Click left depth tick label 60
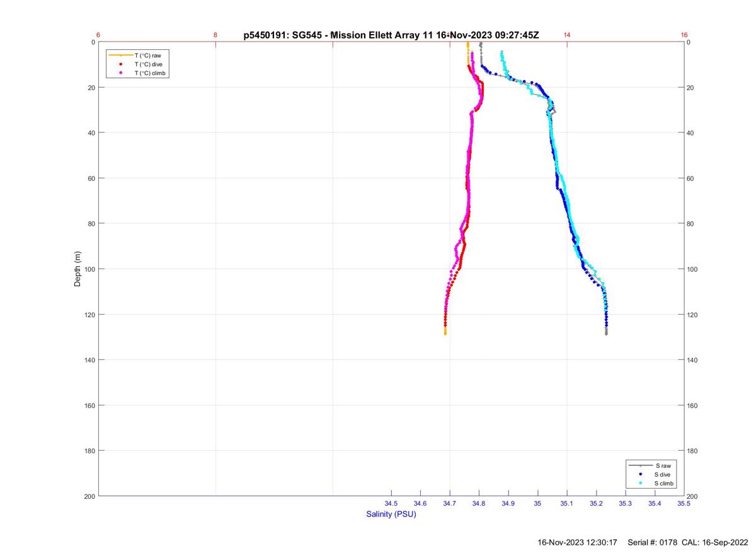Screen dimensions: 756x558 91,178
